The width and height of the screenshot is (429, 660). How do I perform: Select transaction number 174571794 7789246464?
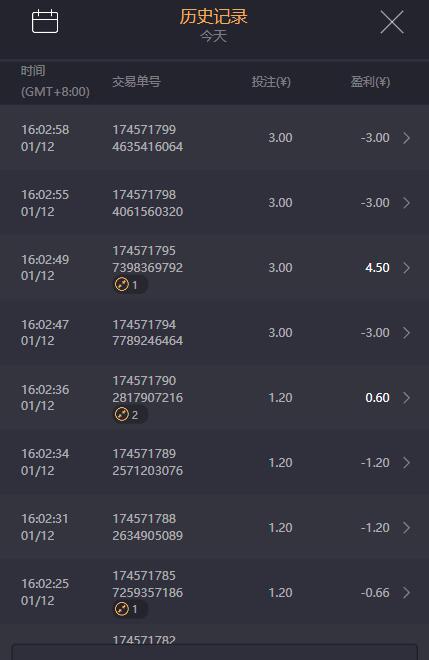click(x=147, y=333)
